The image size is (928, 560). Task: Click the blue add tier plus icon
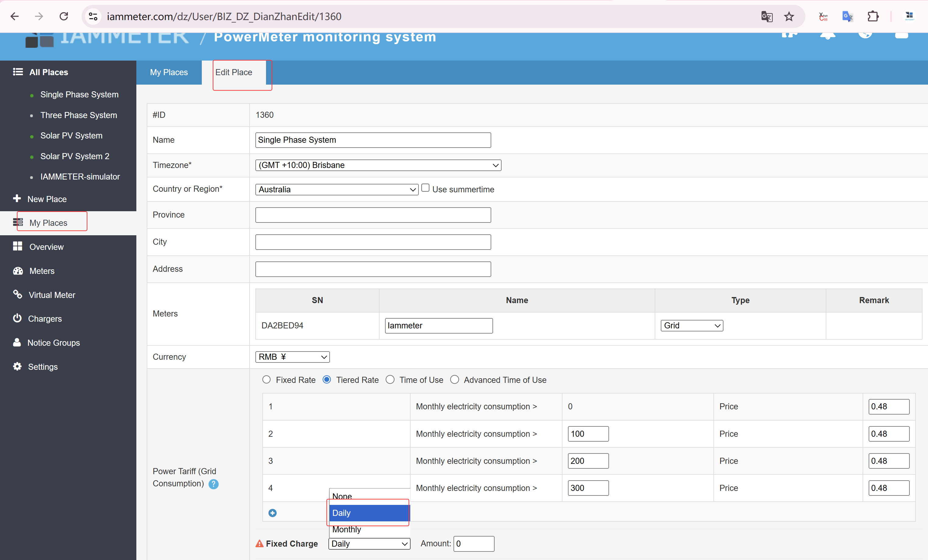point(272,513)
